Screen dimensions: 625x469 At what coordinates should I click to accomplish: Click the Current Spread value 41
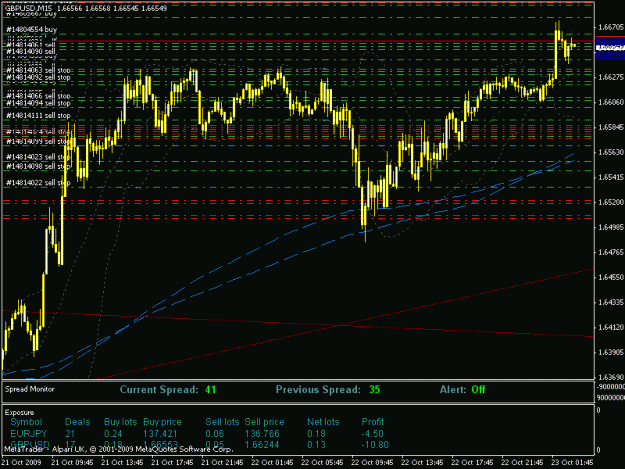tap(210, 390)
